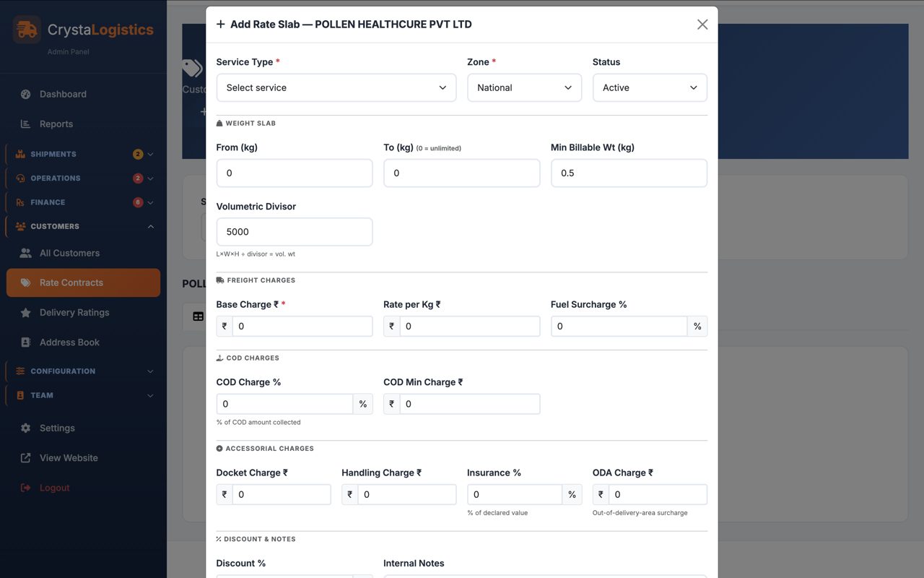Image resolution: width=924 pixels, height=578 pixels.
Task: Click the Dashboard gauge icon
Action: (x=26, y=94)
